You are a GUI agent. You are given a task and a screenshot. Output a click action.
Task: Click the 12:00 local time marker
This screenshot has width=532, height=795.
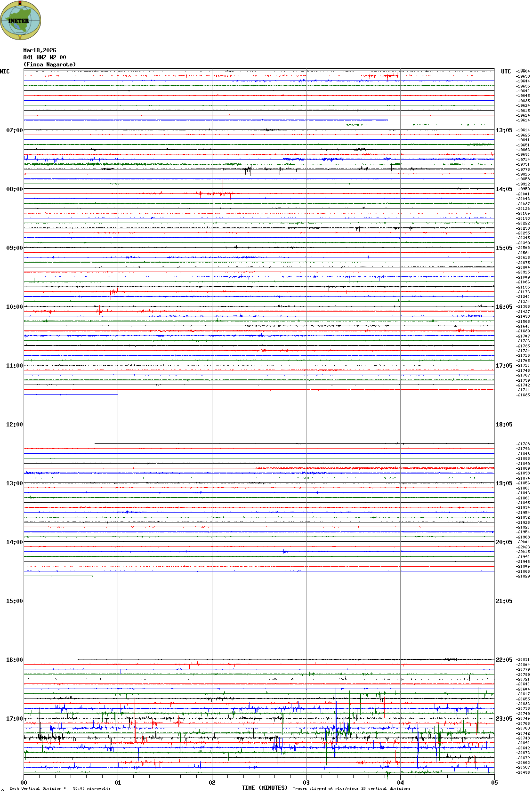pyautogui.click(x=14, y=425)
